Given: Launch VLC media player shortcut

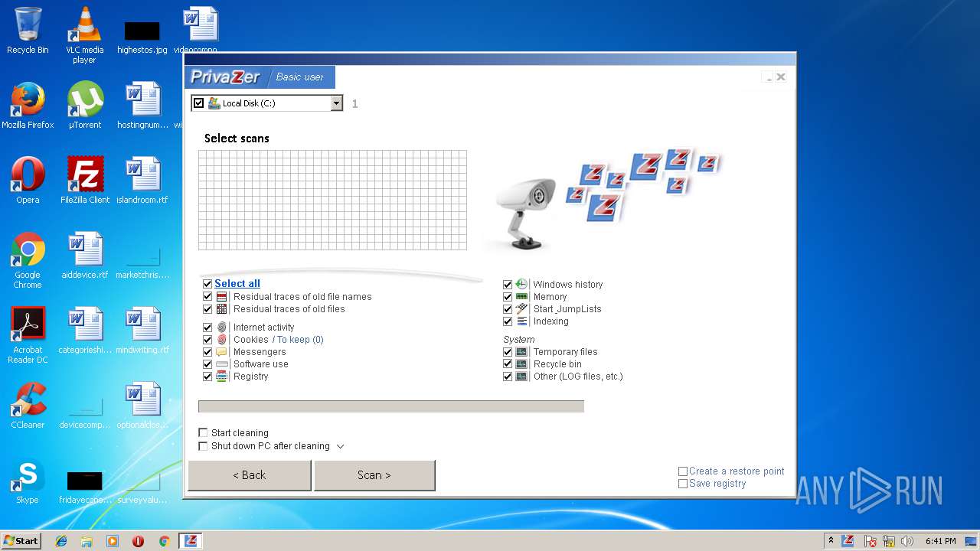Looking at the screenshot, I should point(84,35).
